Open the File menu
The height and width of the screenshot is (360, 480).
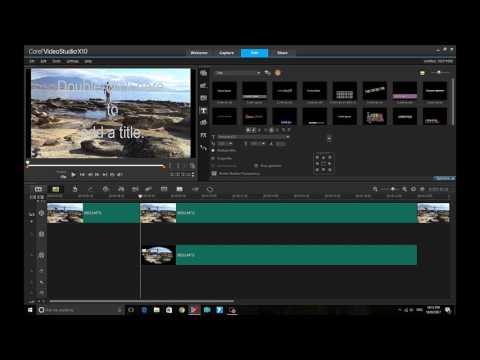(32, 61)
